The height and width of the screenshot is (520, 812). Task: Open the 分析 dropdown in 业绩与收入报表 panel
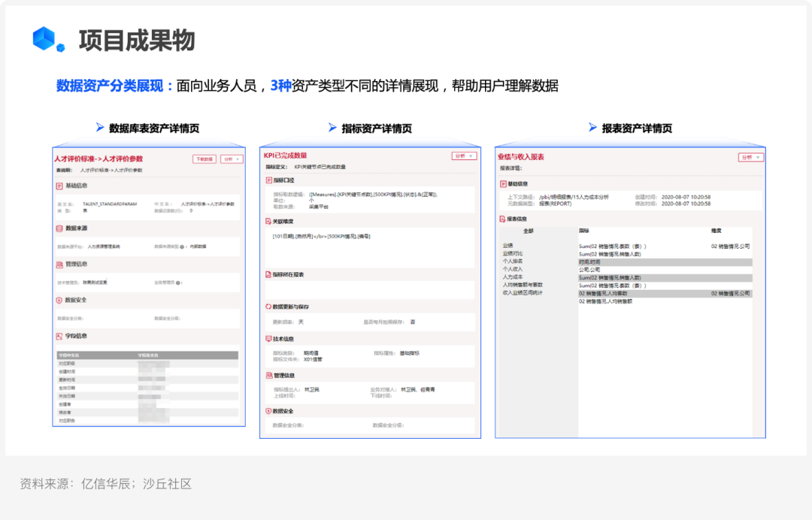point(751,157)
